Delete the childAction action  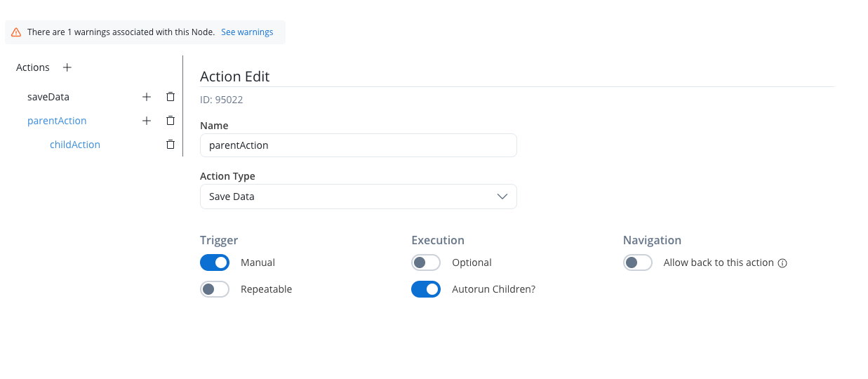(x=170, y=145)
